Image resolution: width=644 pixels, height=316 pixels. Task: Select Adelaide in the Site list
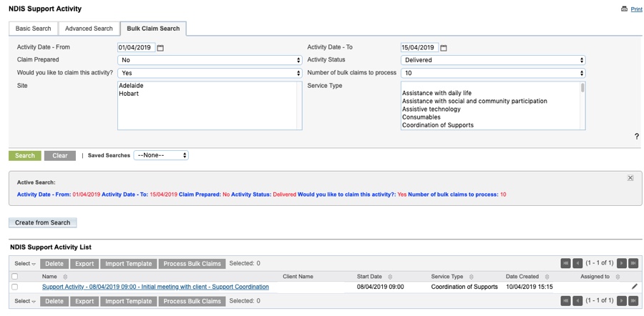(x=132, y=86)
